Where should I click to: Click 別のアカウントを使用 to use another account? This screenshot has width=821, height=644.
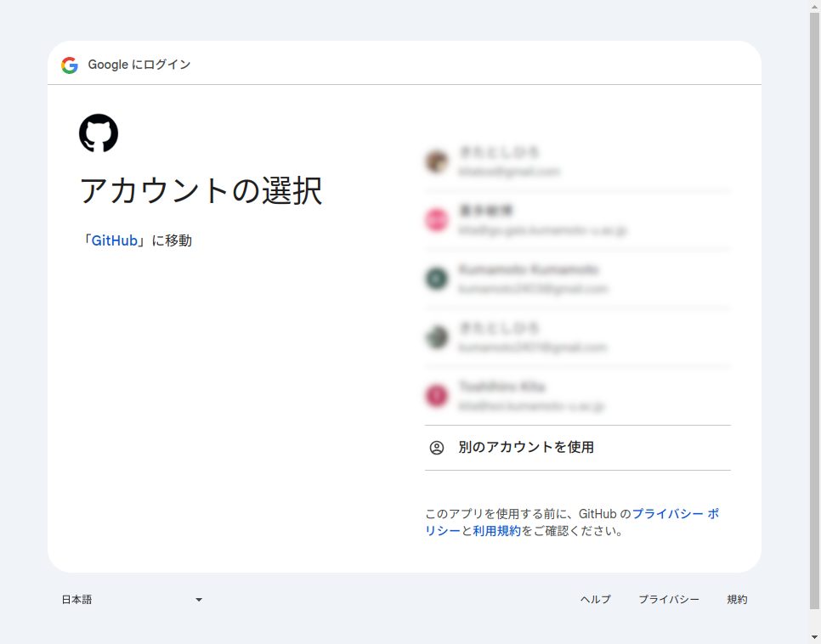[x=525, y=448]
